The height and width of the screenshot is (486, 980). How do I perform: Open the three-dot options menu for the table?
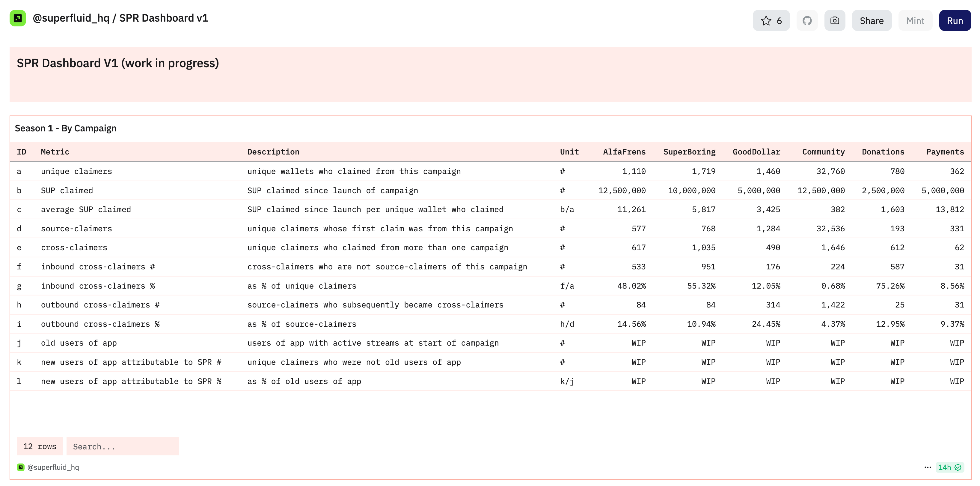[x=928, y=467]
